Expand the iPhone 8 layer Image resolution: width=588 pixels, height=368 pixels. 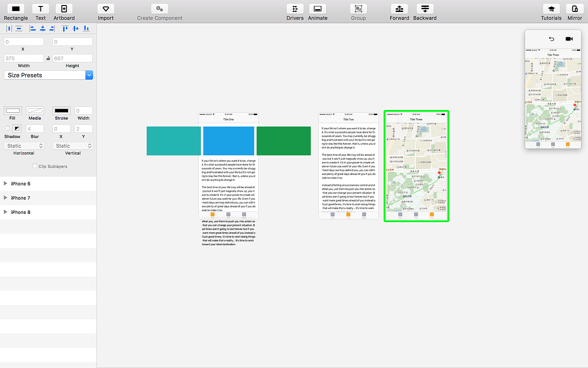[6, 212]
